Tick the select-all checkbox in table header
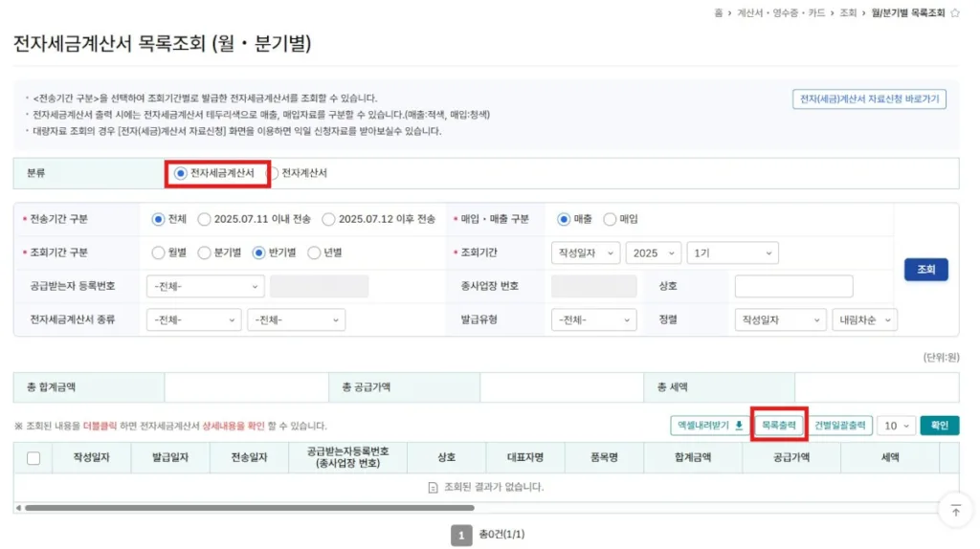Image resolution: width=980 pixels, height=549 pixels. 33,458
